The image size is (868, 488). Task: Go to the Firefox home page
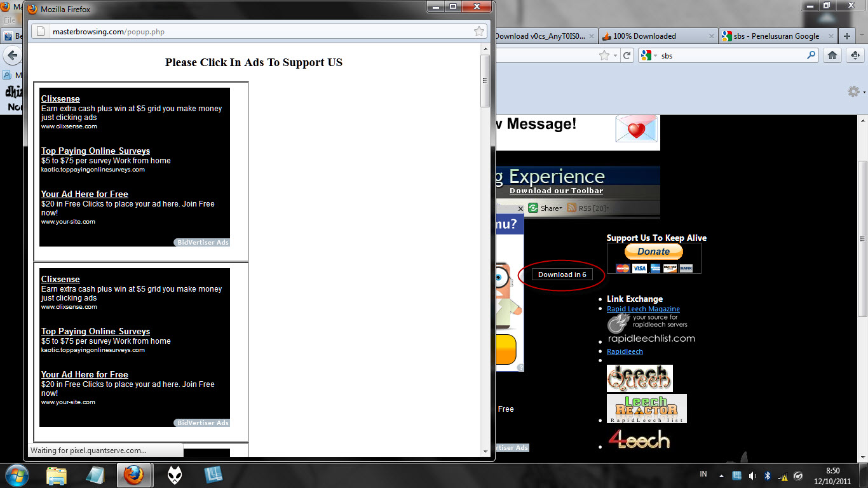(x=832, y=55)
